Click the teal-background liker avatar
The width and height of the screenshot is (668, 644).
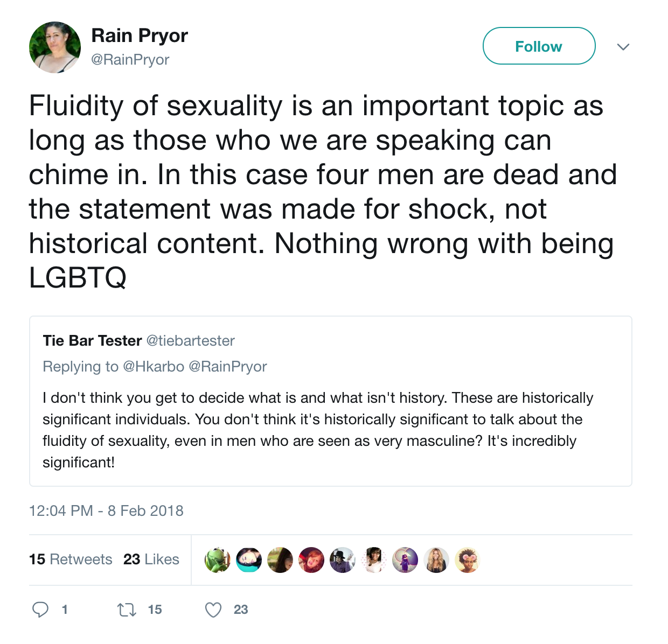click(x=249, y=560)
